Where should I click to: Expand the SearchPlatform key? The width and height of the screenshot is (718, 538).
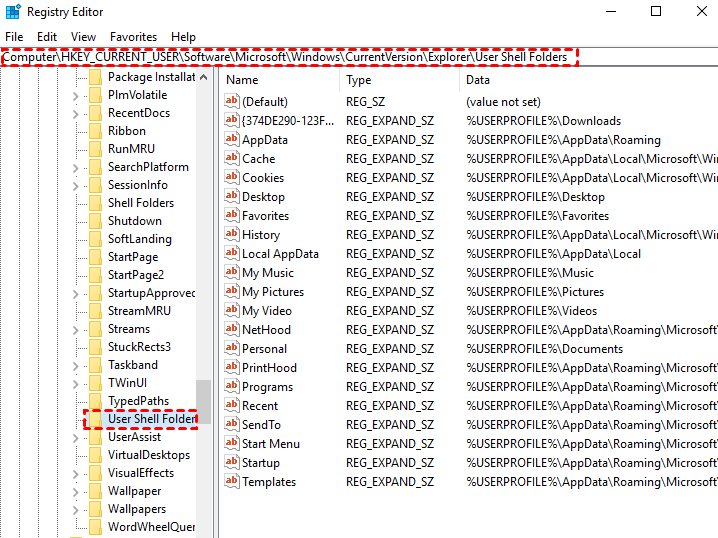(76, 168)
